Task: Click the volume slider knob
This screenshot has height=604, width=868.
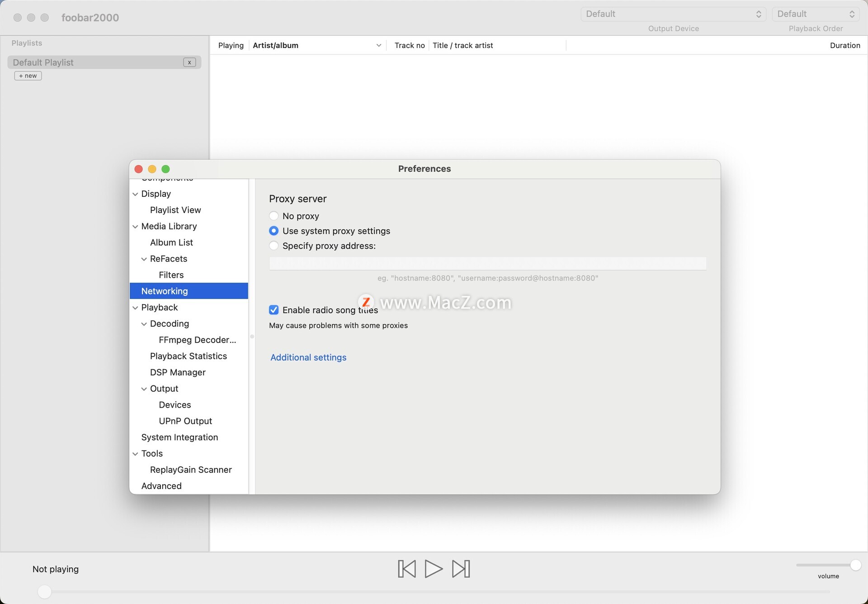Action: tap(855, 565)
